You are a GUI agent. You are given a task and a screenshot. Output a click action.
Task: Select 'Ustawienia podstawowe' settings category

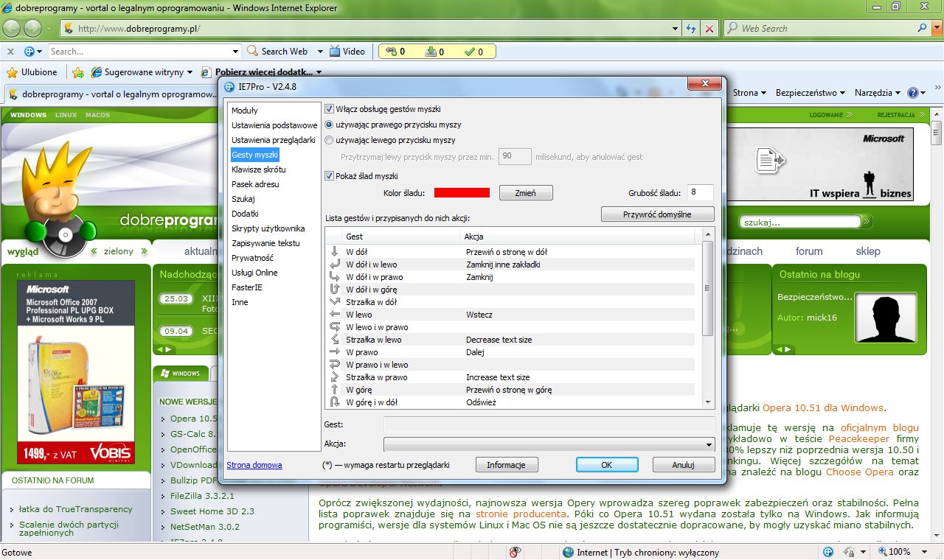coord(274,125)
